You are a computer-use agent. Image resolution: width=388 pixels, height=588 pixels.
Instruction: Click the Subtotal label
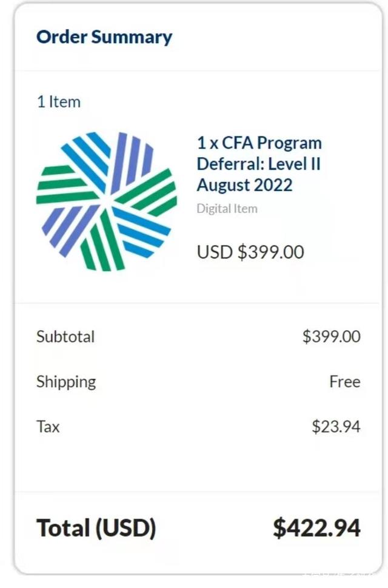click(65, 336)
